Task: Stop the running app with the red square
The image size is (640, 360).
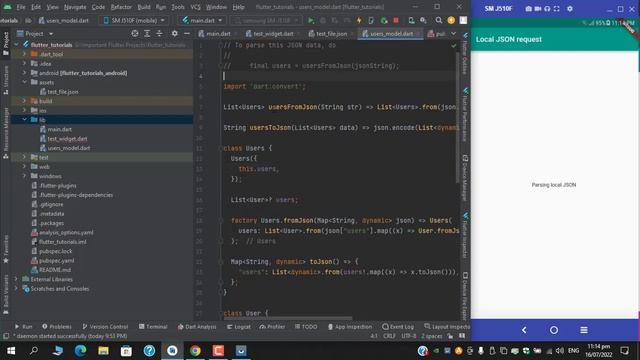Action: [396, 20]
